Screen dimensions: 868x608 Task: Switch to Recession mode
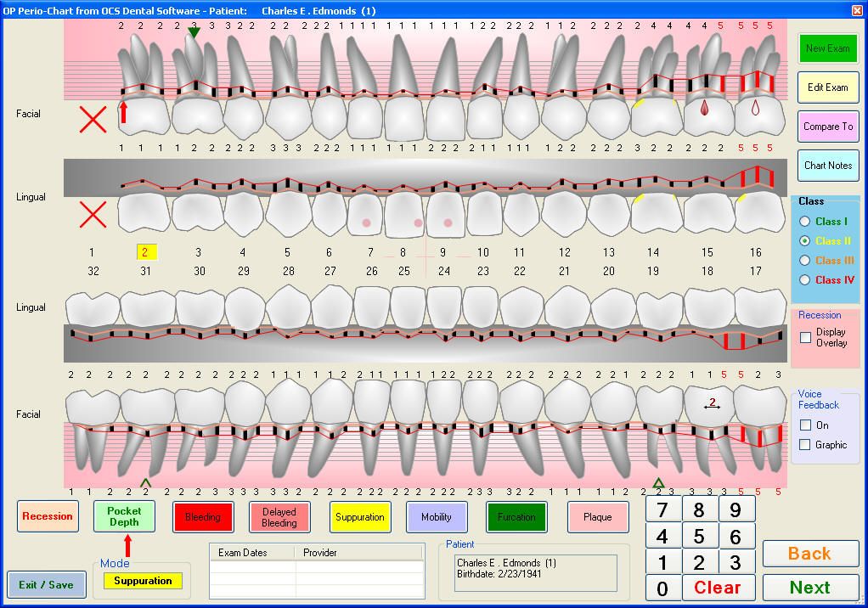pos(48,516)
